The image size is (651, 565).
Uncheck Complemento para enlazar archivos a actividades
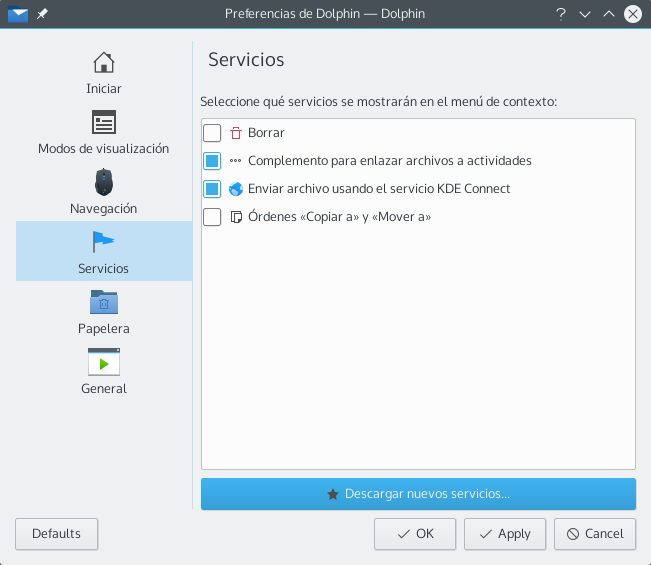click(x=212, y=161)
